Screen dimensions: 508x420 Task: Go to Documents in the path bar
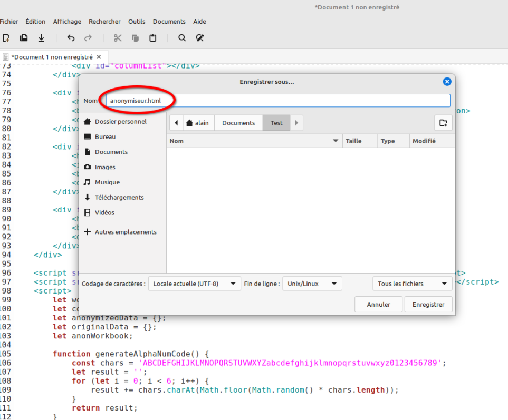tap(238, 123)
